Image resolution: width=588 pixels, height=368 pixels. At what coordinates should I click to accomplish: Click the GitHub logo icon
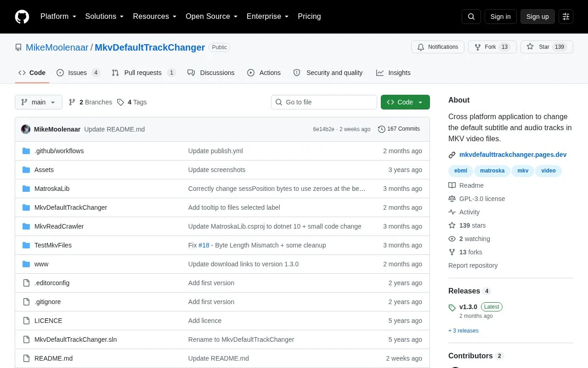(22, 17)
